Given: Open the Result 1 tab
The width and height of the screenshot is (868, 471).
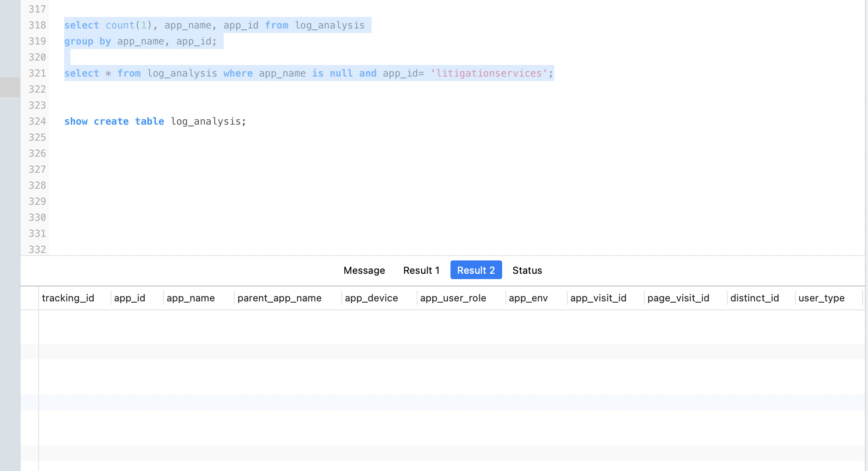Looking at the screenshot, I should pyautogui.click(x=421, y=270).
